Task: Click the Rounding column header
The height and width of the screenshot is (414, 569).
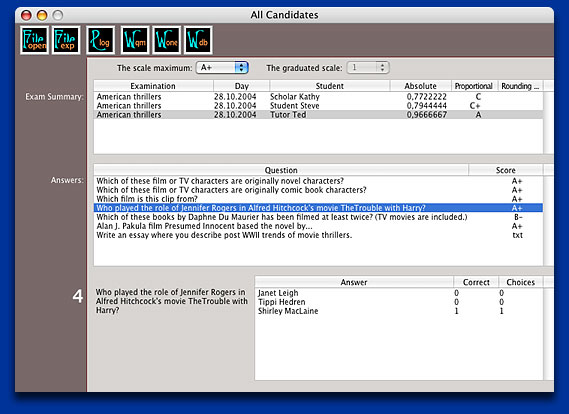Action: [x=520, y=86]
